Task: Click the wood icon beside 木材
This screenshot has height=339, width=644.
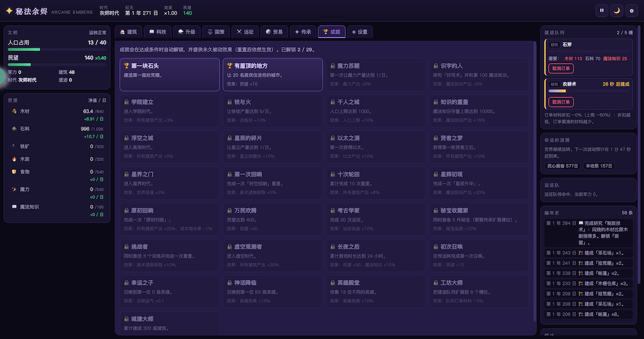Action: pyautogui.click(x=14, y=111)
